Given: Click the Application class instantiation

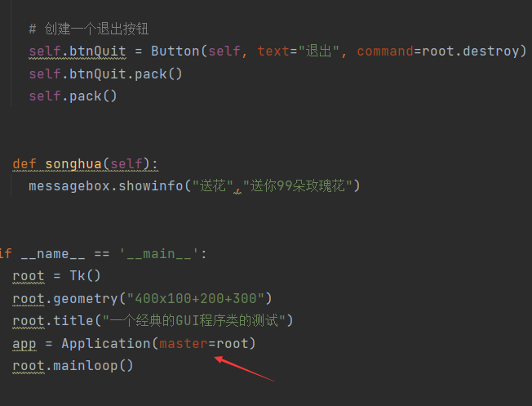Looking at the screenshot, I should 158,343.
